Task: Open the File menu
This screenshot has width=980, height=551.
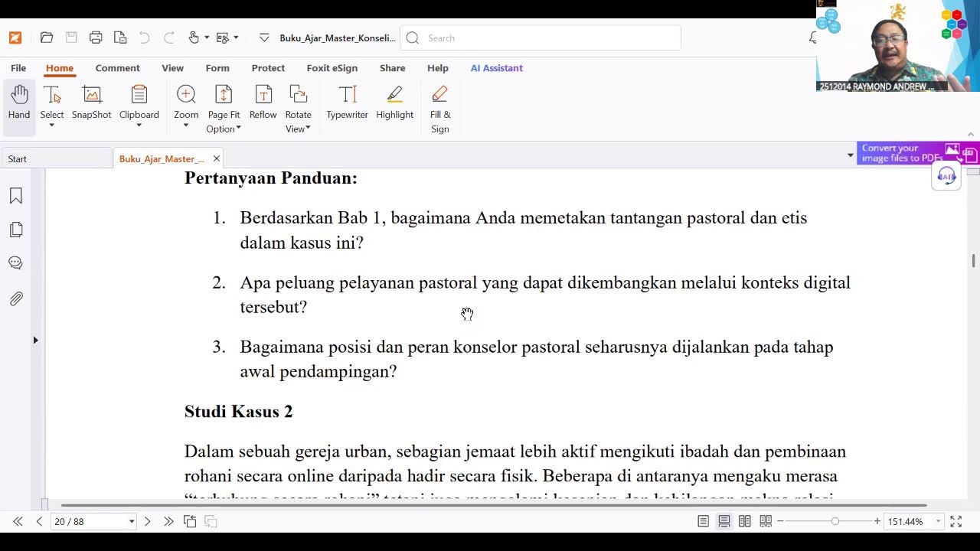Action: (18, 68)
